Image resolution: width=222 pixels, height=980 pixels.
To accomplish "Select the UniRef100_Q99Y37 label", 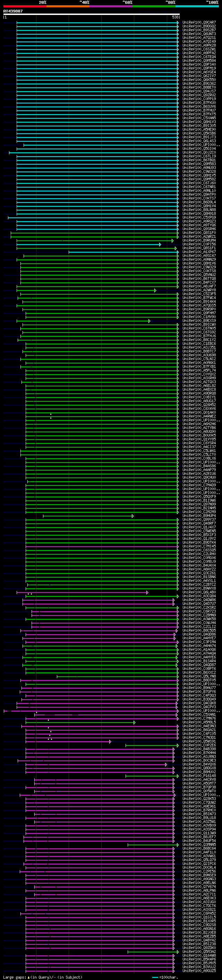I will click(x=199, y=520).
